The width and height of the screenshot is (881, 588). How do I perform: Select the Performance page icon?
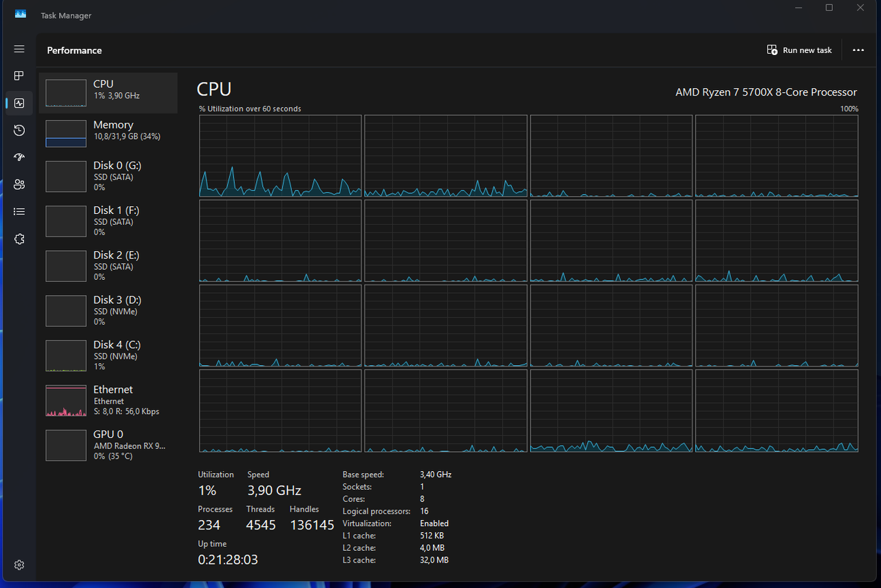point(19,103)
